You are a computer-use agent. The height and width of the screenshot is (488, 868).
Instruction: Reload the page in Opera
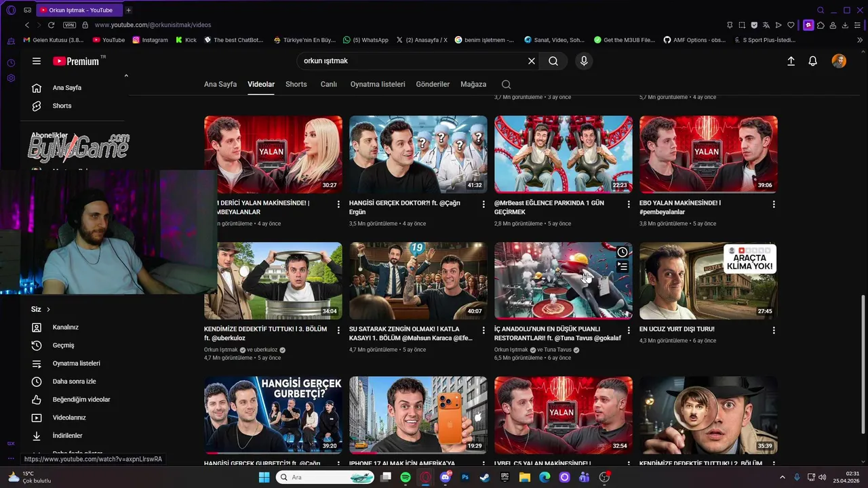(51, 25)
